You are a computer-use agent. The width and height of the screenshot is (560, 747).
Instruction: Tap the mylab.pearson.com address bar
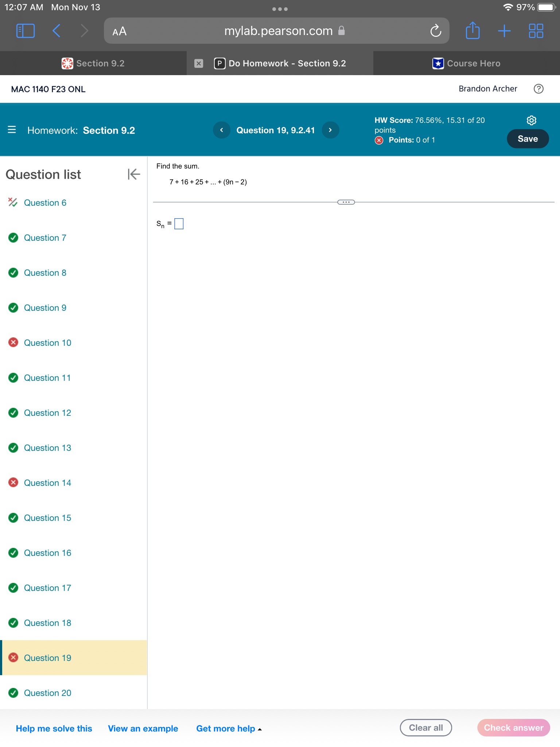[x=277, y=31]
